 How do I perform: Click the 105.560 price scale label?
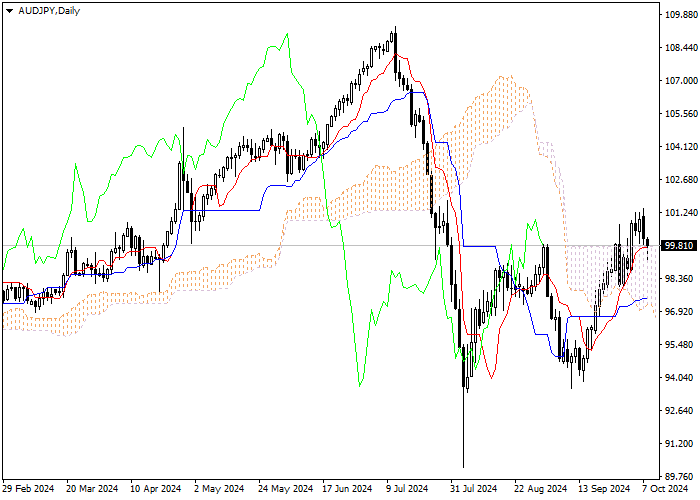[x=681, y=114]
